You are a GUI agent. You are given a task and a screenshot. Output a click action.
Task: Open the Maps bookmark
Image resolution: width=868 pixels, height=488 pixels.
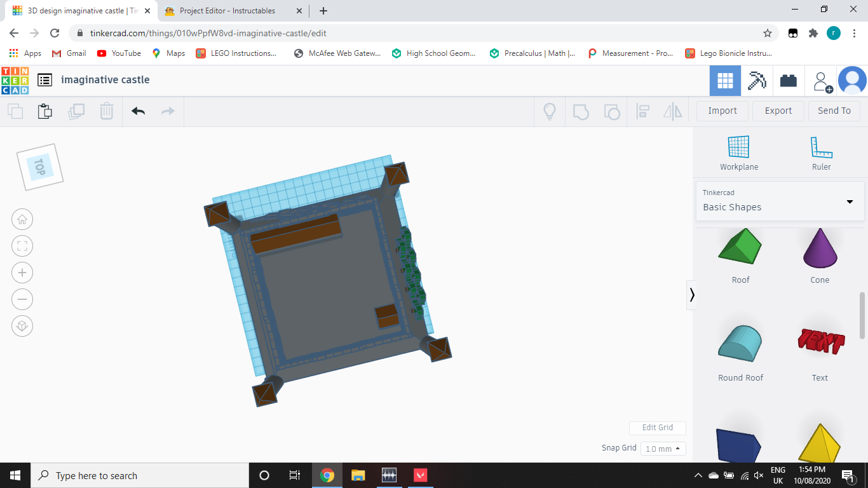(x=168, y=53)
